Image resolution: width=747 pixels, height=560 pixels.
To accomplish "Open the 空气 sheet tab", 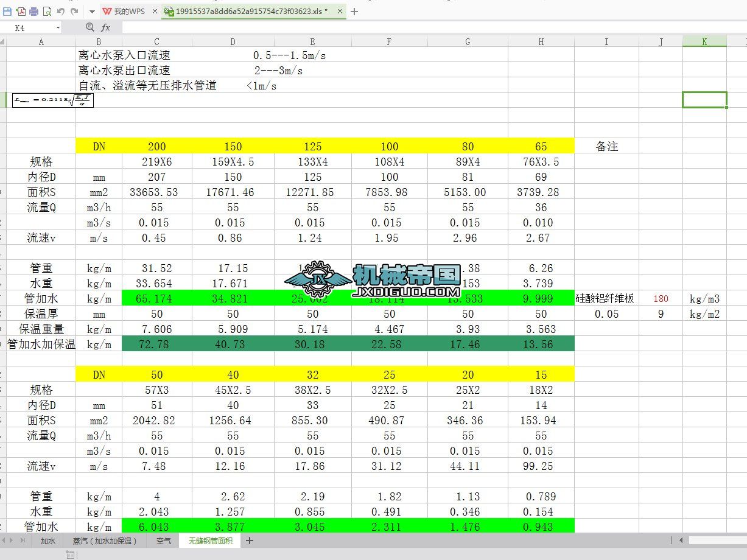I will [x=163, y=541].
